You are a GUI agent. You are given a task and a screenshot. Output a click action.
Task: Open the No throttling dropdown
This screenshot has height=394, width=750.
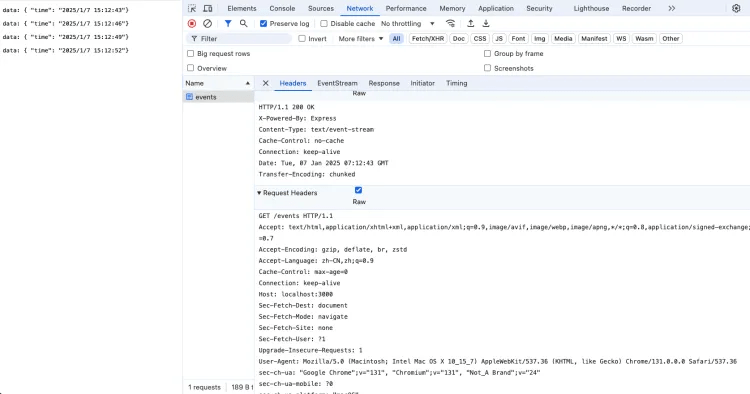(408, 23)
